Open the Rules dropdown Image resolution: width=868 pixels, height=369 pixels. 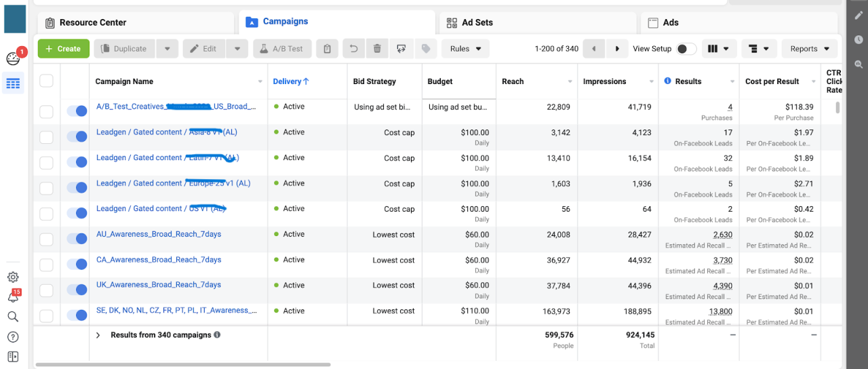coord(465,49)
